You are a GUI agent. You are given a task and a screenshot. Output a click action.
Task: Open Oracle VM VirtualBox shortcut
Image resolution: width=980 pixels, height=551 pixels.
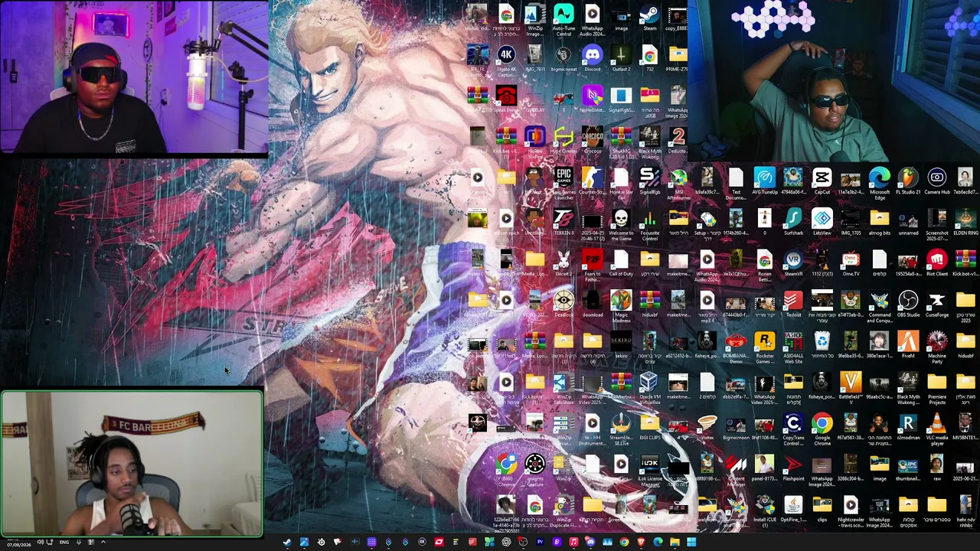[x=649, y=390]
